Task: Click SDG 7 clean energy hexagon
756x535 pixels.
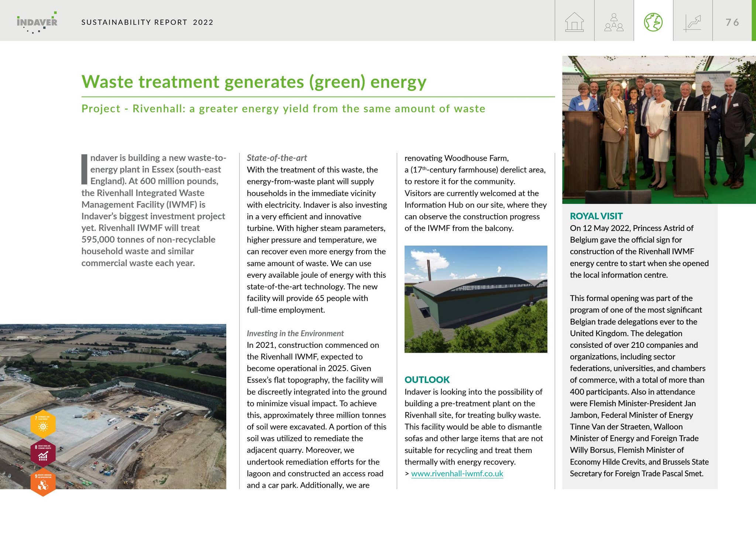Action: pyautogui.click(x=43, y=424)
